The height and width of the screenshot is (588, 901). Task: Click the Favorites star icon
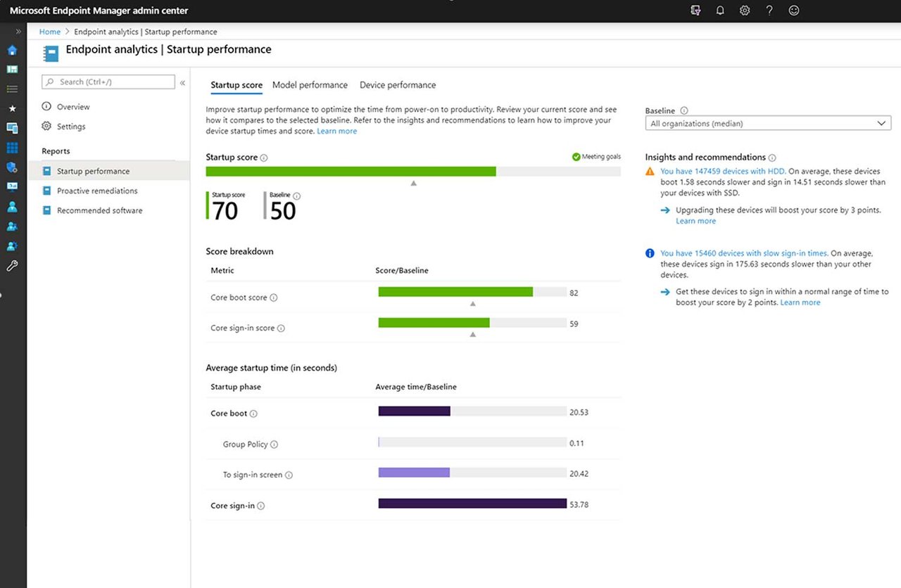point(12,108)
